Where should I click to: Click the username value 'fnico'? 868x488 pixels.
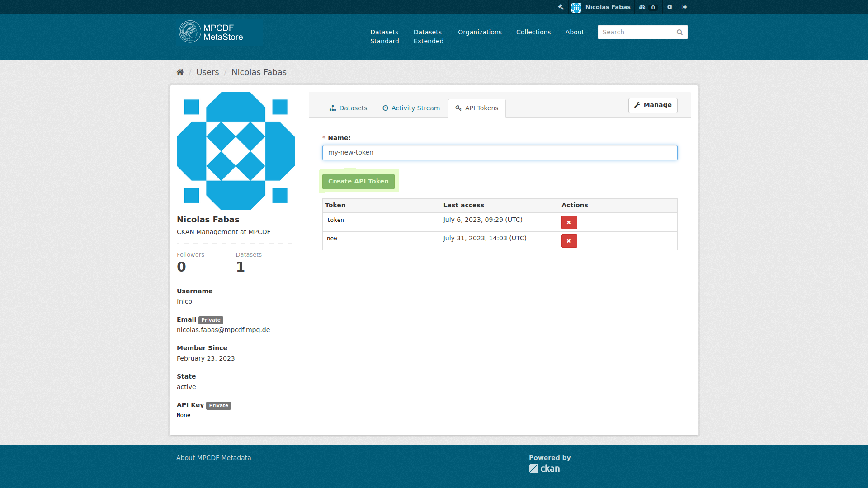184,301
